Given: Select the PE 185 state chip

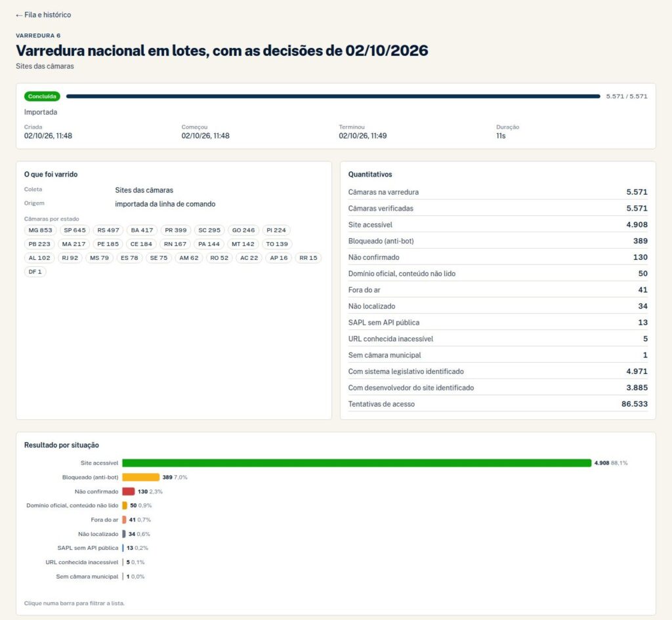Looking at the screenshot, I should (108, 244).
